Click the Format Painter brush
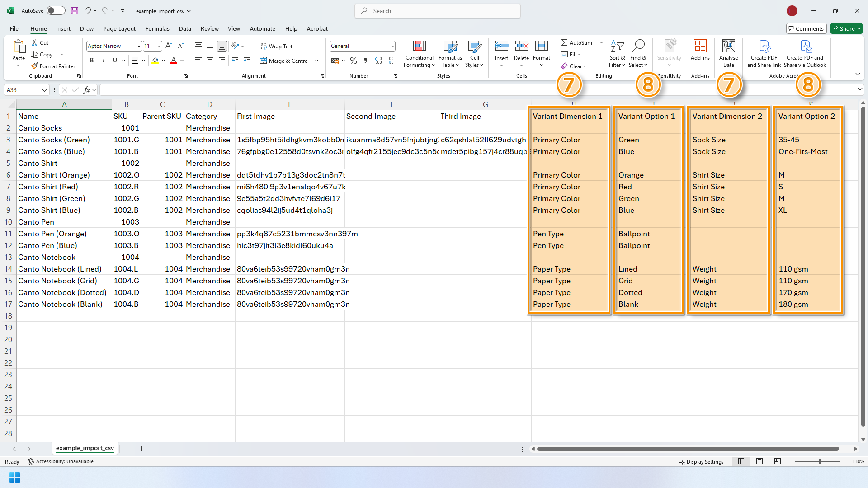The width and height of the screenshot is (868, 488). 35,66
